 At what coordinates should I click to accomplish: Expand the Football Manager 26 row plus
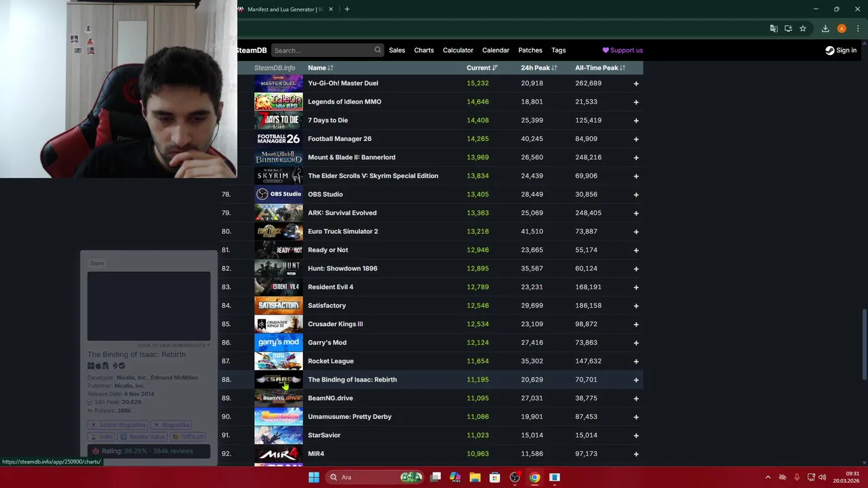click(636, 139)
